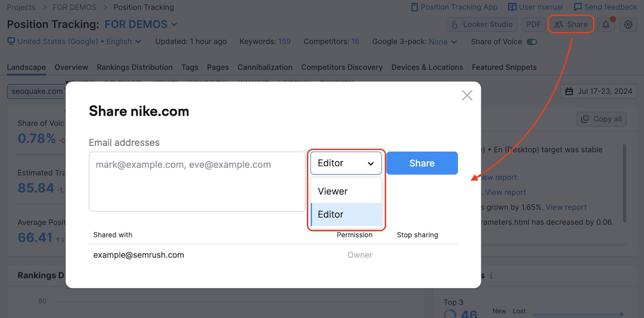Select Viewer from permission options
This screenshot has height=318, width=644.
[x=346, y=191]
